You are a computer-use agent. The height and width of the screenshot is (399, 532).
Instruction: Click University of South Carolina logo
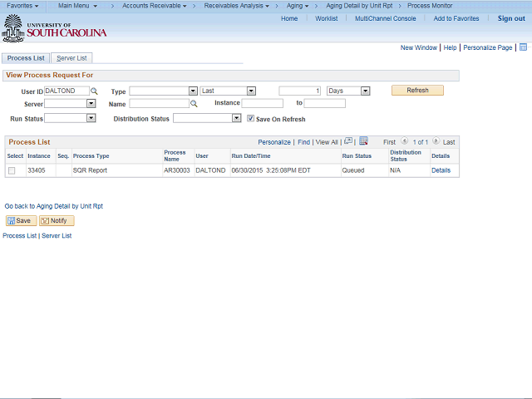pos(54,29)
